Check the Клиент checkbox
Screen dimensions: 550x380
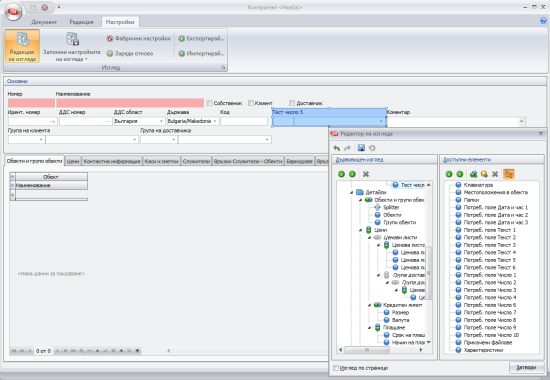(251, 103)
